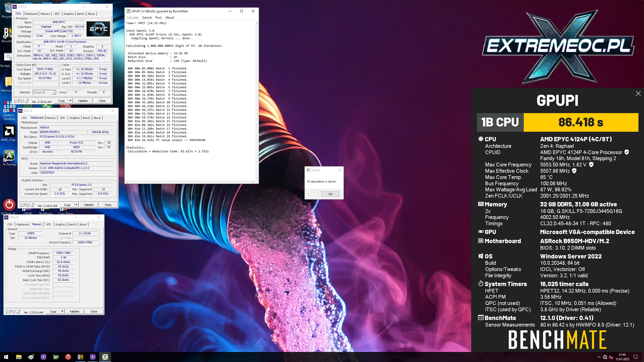Close the Finish dialog with X

pyautogui.click(x=340, y=170)
